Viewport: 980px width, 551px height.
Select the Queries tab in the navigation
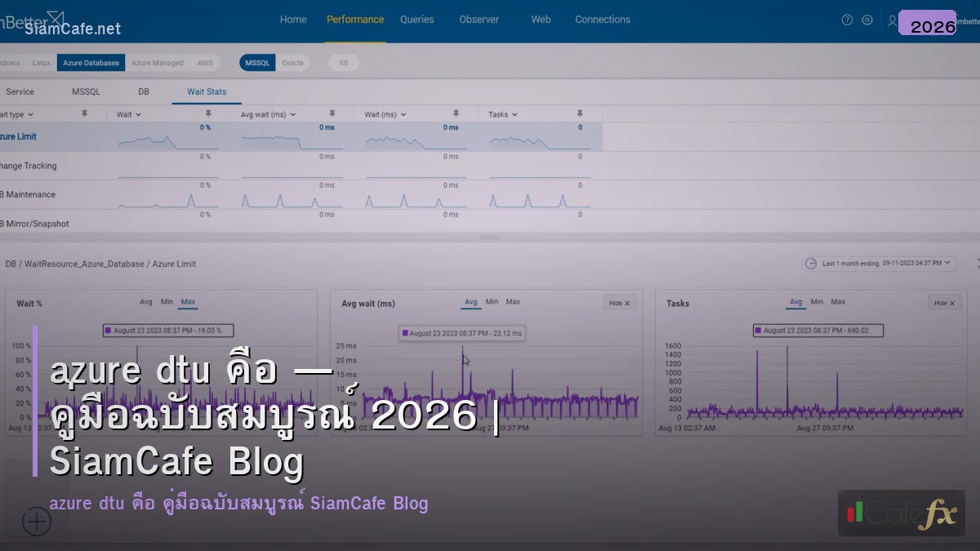click(416, 20)
